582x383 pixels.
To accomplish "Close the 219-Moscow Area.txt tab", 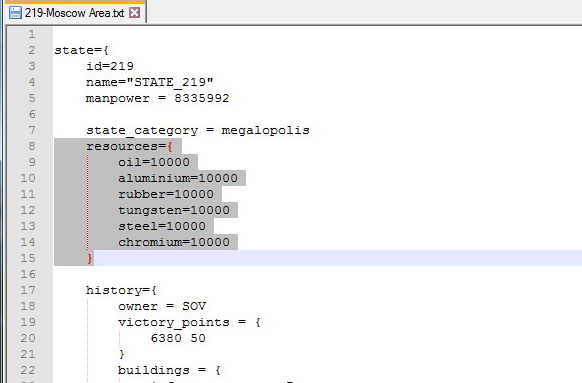I will point(134,13).
